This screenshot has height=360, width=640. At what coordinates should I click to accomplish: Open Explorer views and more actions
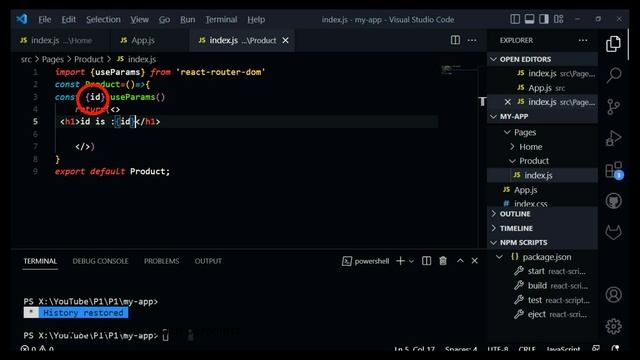[x=583, y=40]
